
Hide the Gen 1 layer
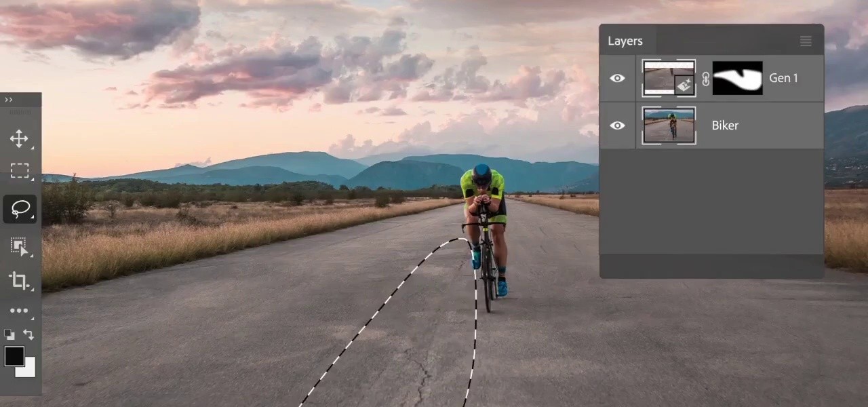point(617,78)
